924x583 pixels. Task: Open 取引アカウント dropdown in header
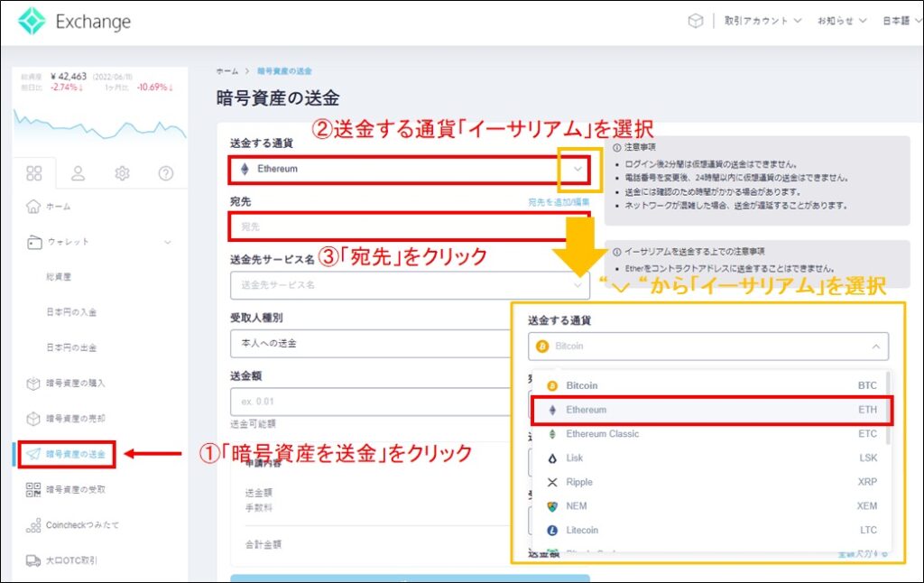tap(762, 21)
